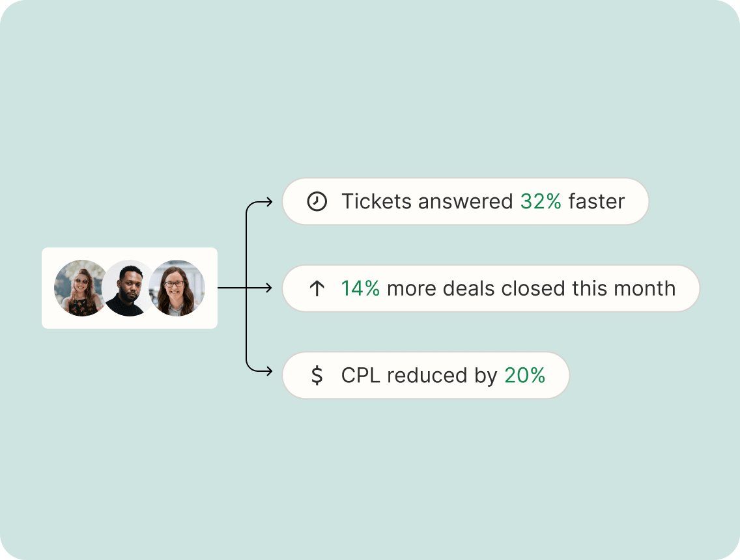Viewport: 740px width, 560px height.
Task: Click empty right edge of white avatar card
Action: pyautogui.click(x=211, y=288)
